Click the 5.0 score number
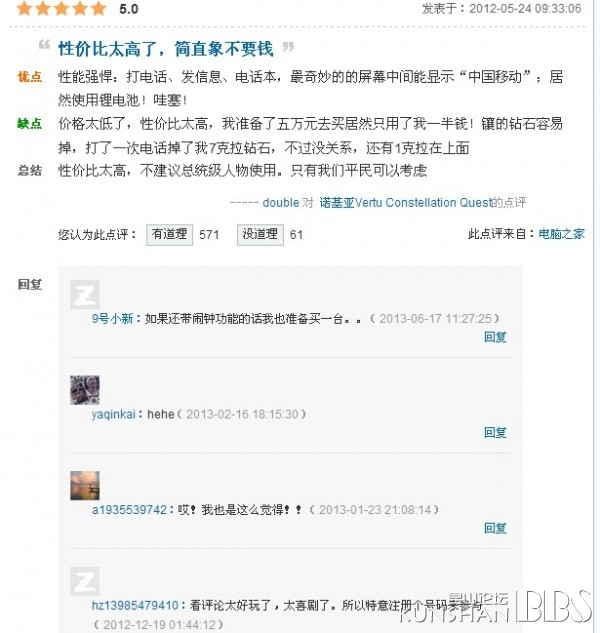The image size is (600, 633). (x=129, y=9)
